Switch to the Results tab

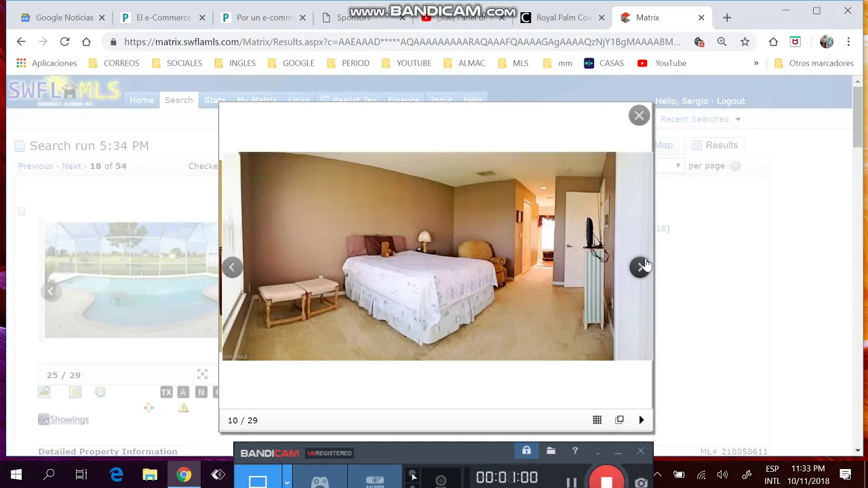tap(715, 145)
